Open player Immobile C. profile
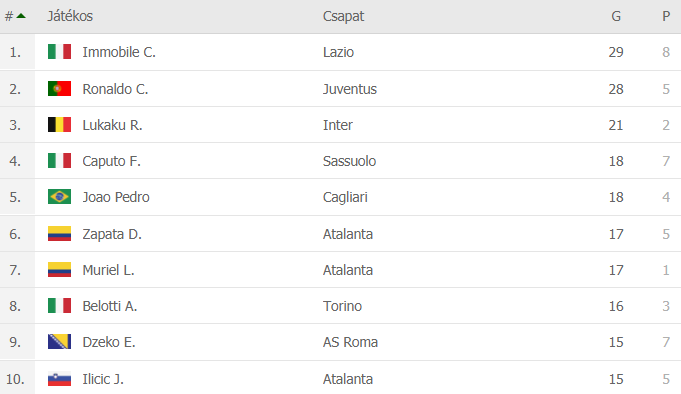 click(119, 52)
